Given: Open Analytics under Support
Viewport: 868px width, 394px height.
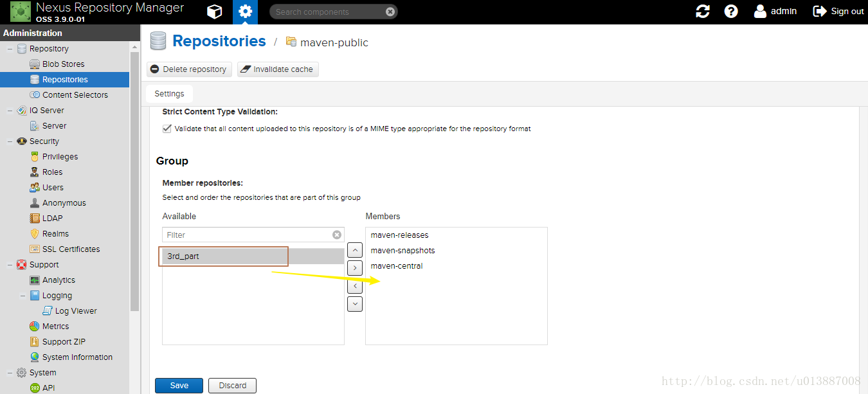Looking at the screenshot, I should (53, 280).
